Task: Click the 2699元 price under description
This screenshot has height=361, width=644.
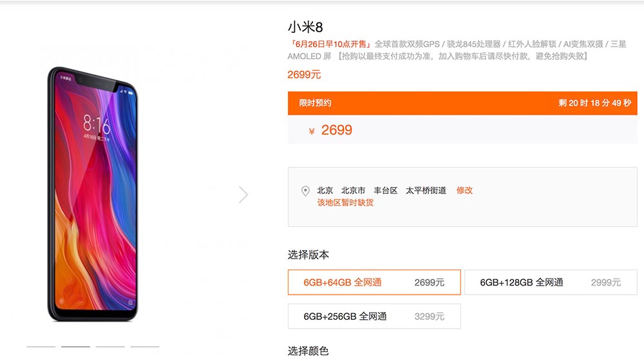Action: coord(304,74)
